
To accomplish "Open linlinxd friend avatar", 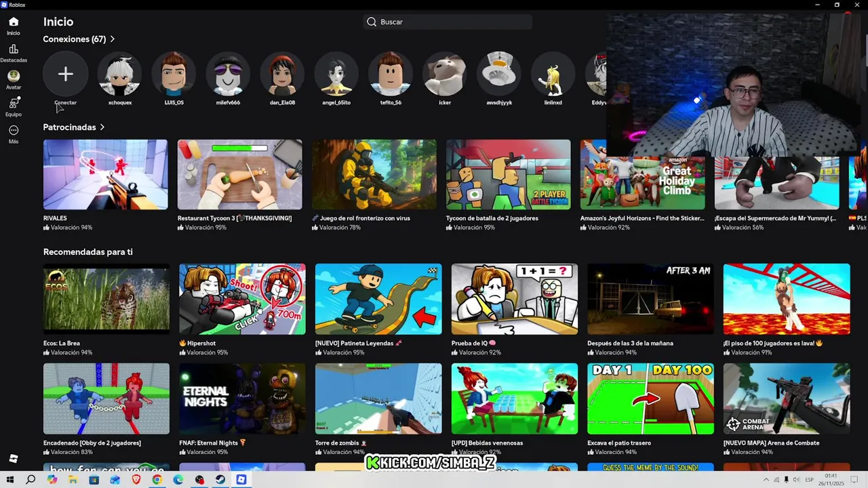I will pyautogui.click(x=553, y=74).
